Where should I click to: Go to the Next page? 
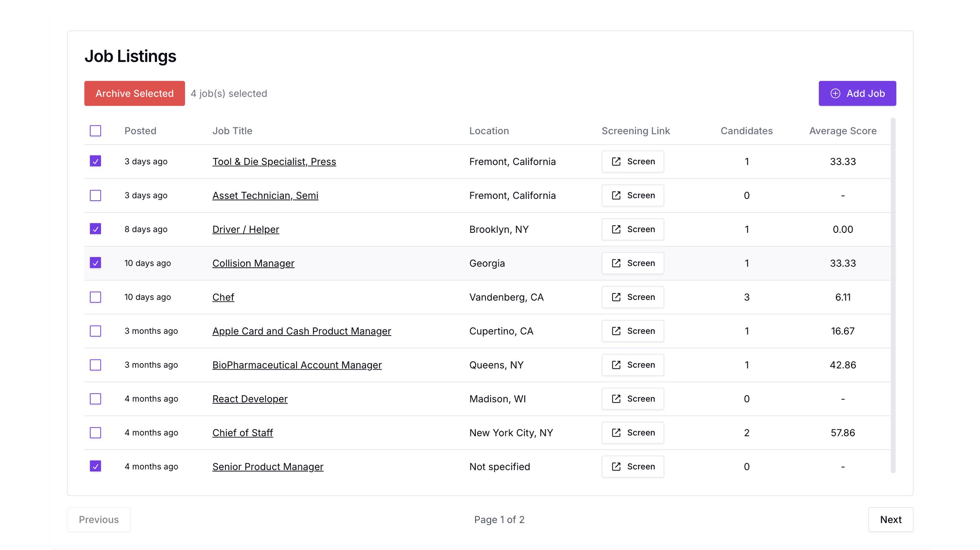[x=890, y=519]
